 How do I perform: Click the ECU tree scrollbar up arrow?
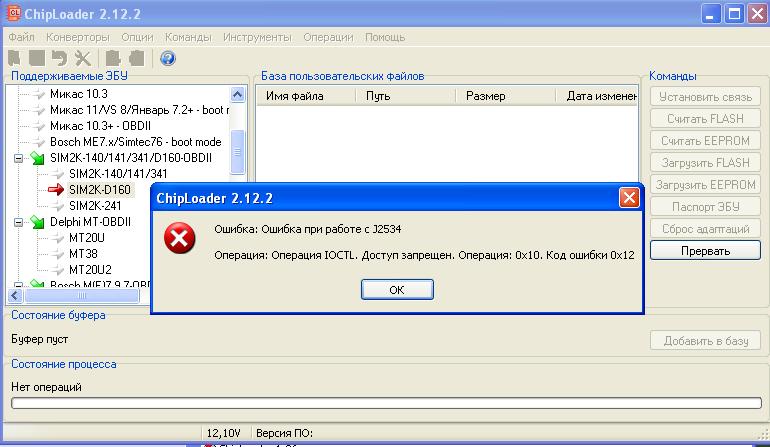tap(238, 94)
